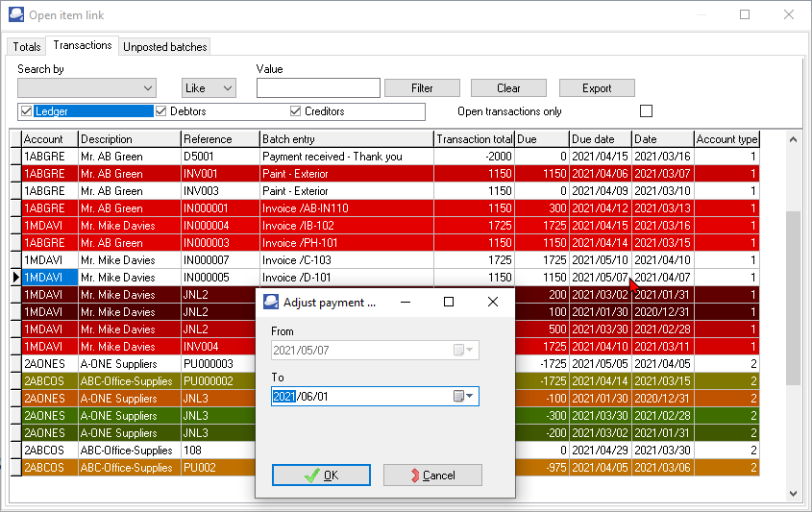The image size is (812, 512).
Task: Click the IN000001 reference cell
Action: (221, 208)
